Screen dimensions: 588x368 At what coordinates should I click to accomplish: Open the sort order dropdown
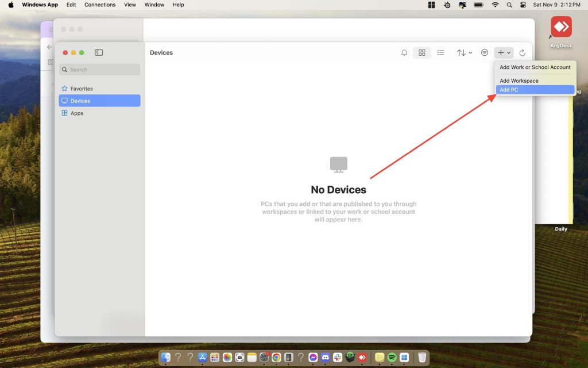click(464, 52)
